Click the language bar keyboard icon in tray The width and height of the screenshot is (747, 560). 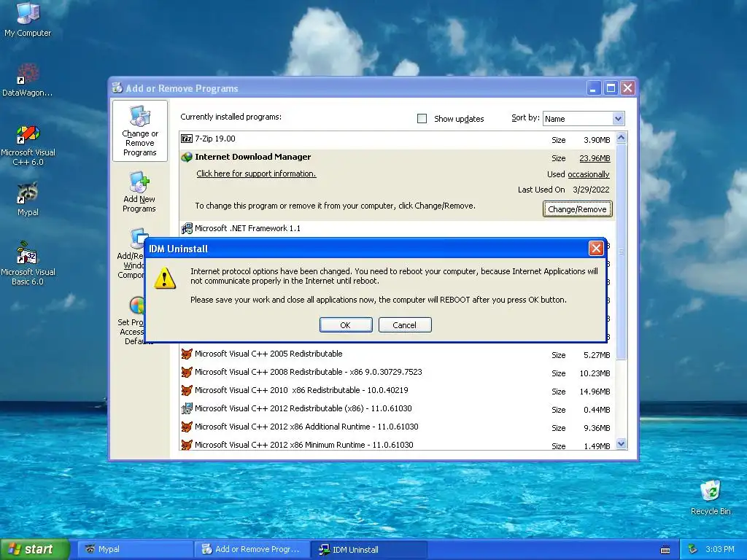click(665, 550)
